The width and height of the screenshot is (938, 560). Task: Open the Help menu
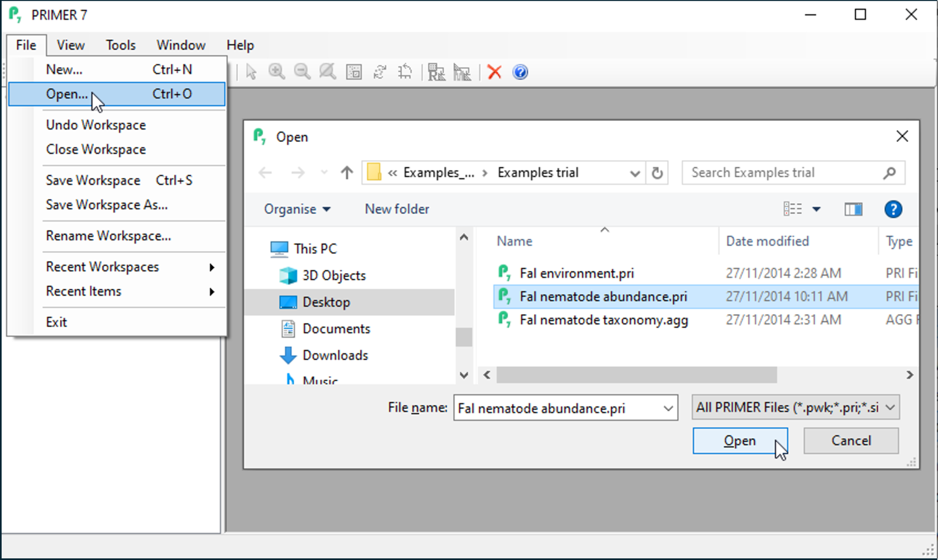(240, 45)
